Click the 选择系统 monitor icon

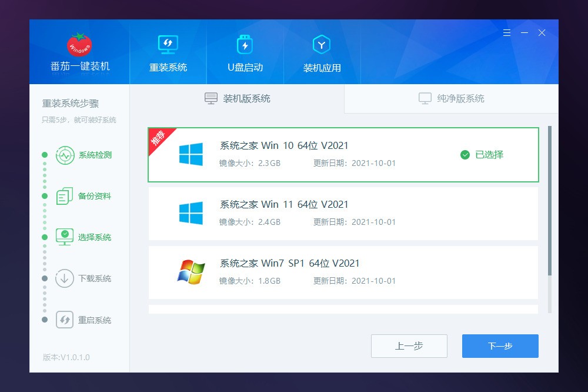65,237
